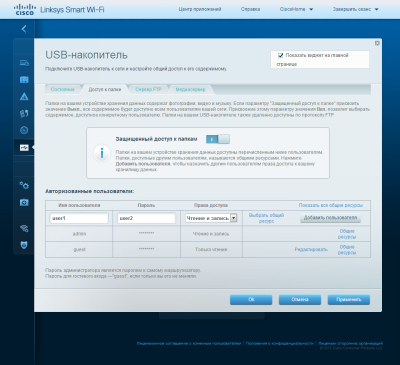Open the Parental Controls warning-triangle icon
This screenshot has height=365, width=400.
click(x=24, y=97)
